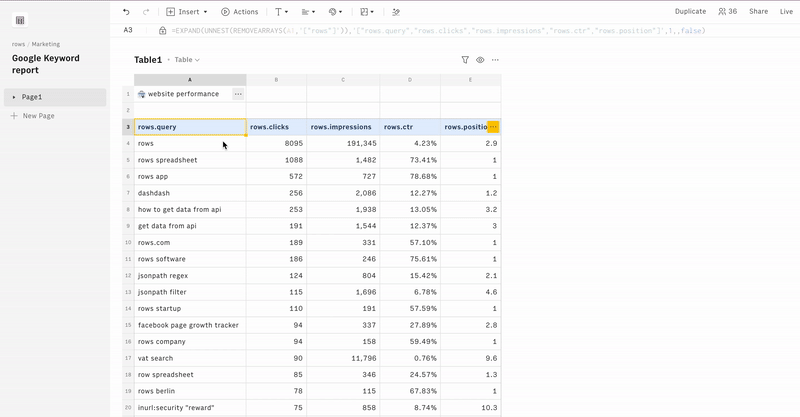Expand the Page1 tree arrow
This screenshot has height=417, width=800.
click(14, 97)
